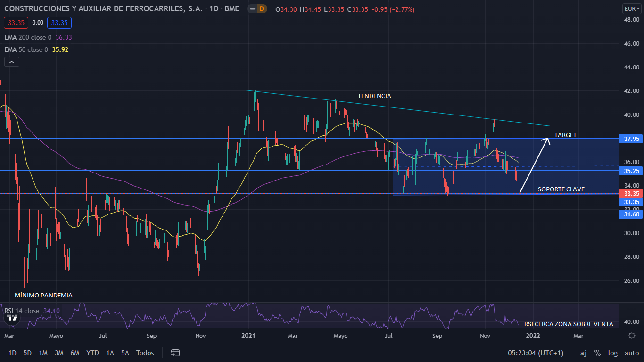The height and width of the screenshot is (362, 644).
Task: Toggle the aj dividend adjustment option
Action: point(583,353)
